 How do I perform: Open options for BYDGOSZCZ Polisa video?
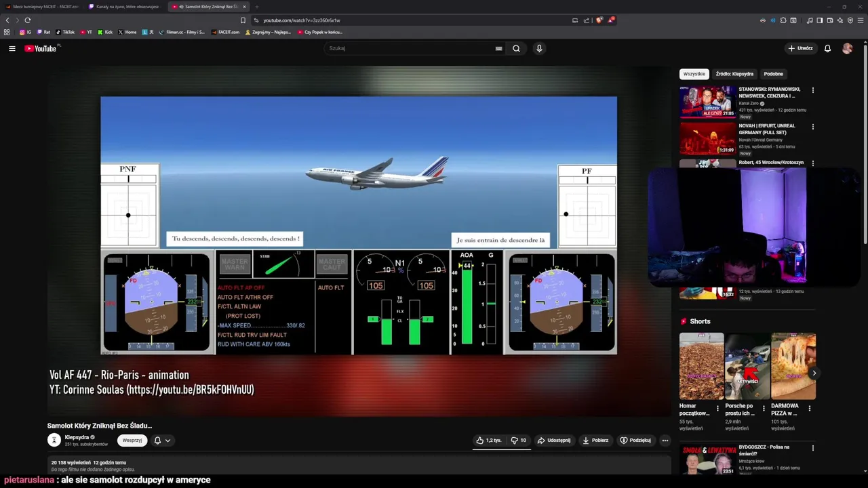pyautogui.click(x=813, y=449)
